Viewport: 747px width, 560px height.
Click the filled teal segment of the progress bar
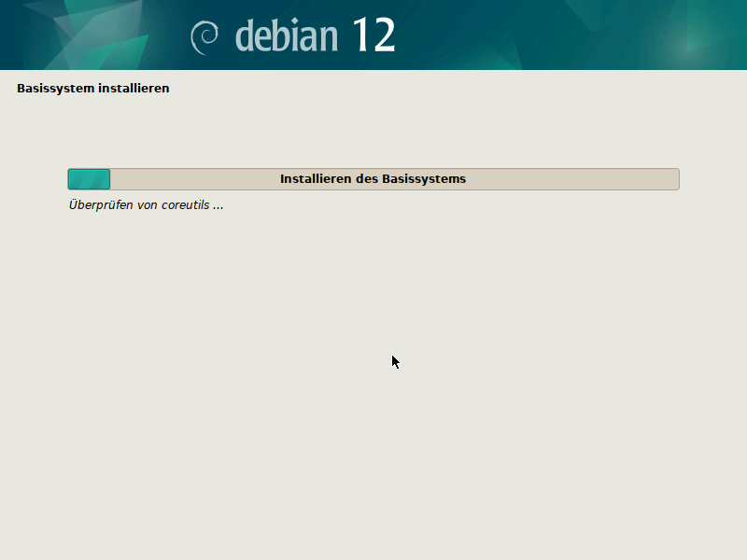89,178
